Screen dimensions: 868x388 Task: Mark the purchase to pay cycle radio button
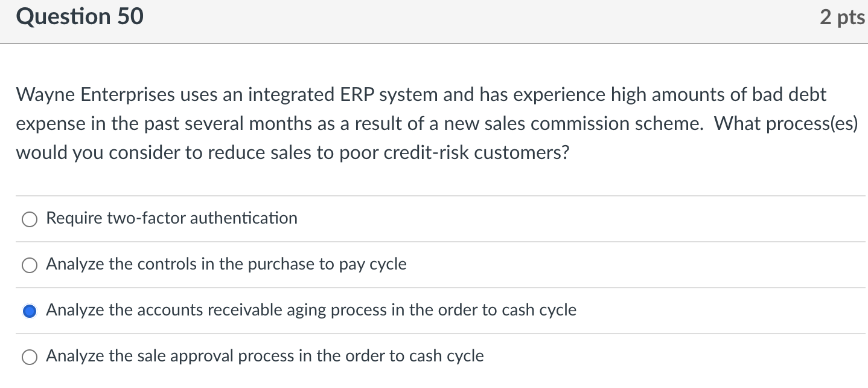[x=30, y=265]
